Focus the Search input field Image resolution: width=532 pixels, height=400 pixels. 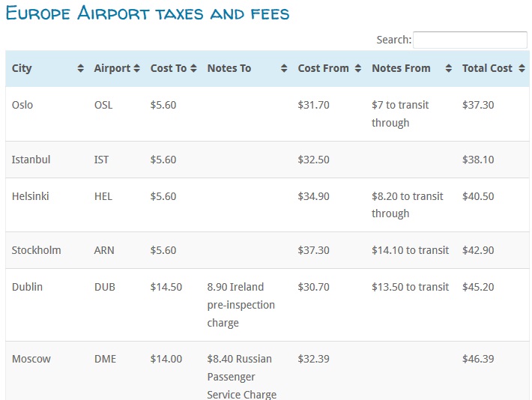pos(470,40)
